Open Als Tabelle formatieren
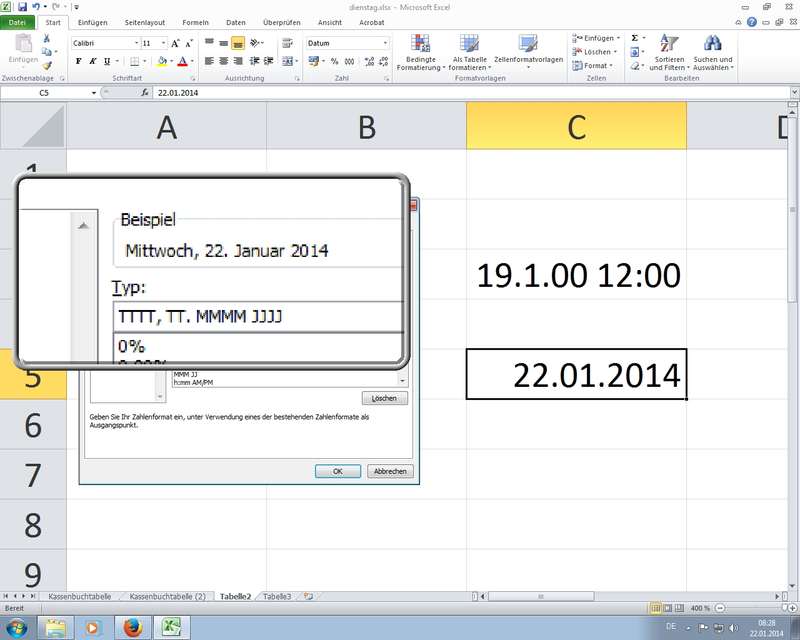Screen dimensions: 800x640 tap(469, 53)
